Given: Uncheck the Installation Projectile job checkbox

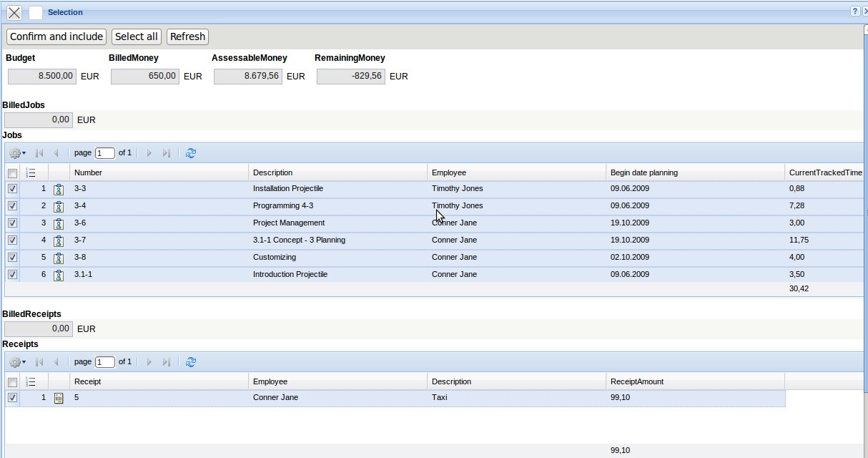Looking at the screenshot, I should click(12, 189).
